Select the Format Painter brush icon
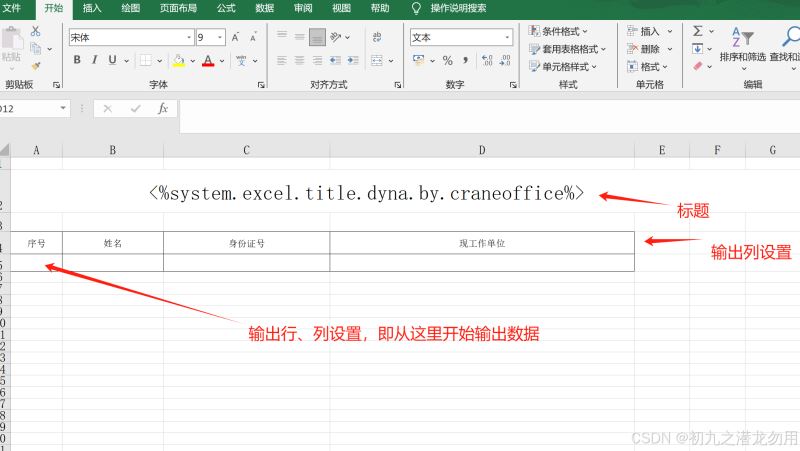 click(36, 66)
